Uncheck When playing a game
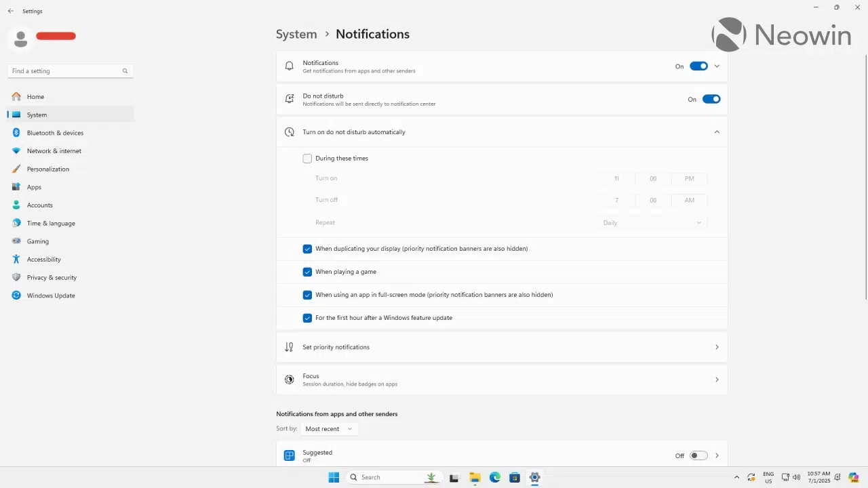Screen dimensions: 868x488 pos(307,272)
